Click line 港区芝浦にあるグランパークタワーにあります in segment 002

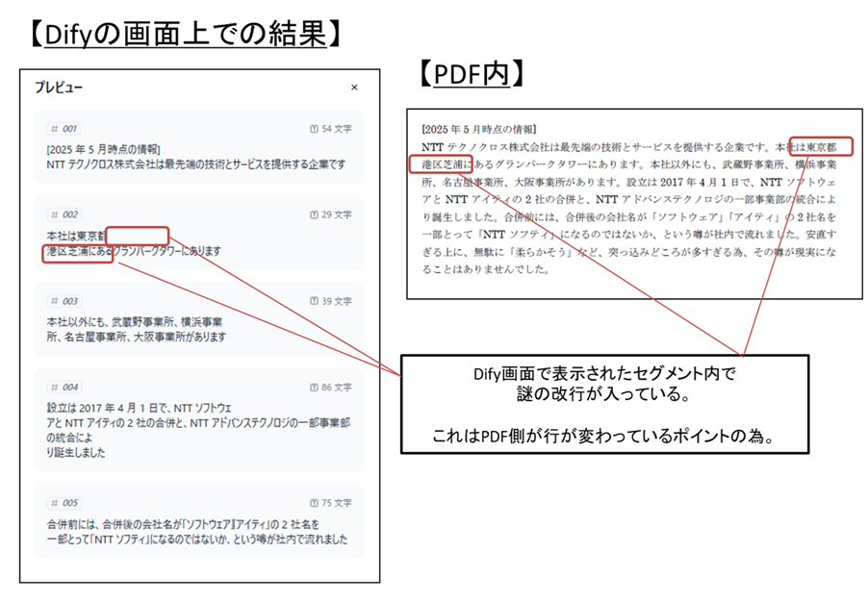[x=134, y=251]
